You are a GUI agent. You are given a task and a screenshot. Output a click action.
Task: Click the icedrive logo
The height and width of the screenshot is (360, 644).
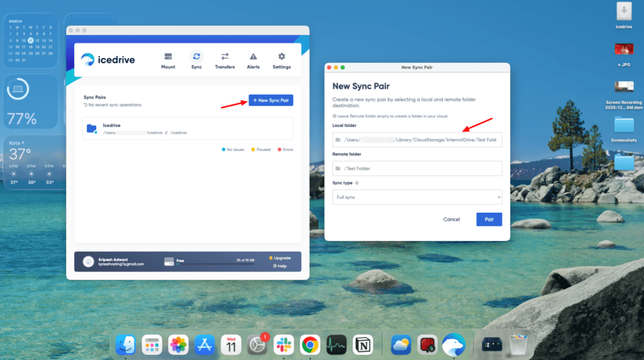[108, 60]
